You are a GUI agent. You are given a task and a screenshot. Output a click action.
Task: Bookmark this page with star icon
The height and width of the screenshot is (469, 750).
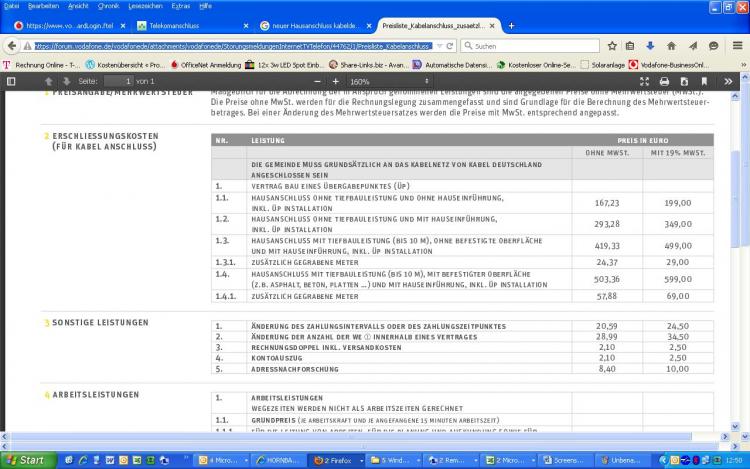(612, 46)
